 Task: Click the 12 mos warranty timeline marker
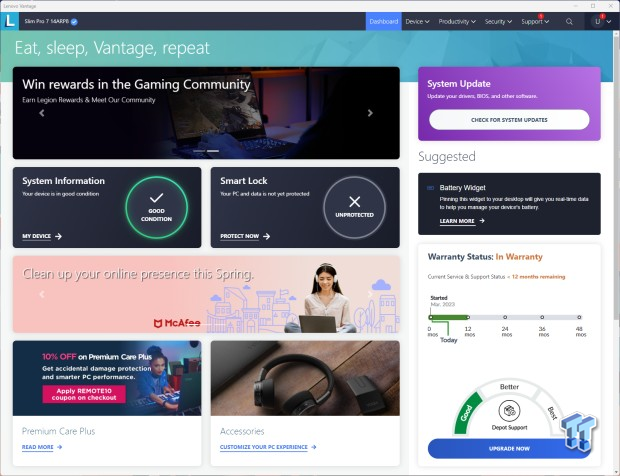tap(468, 317)
